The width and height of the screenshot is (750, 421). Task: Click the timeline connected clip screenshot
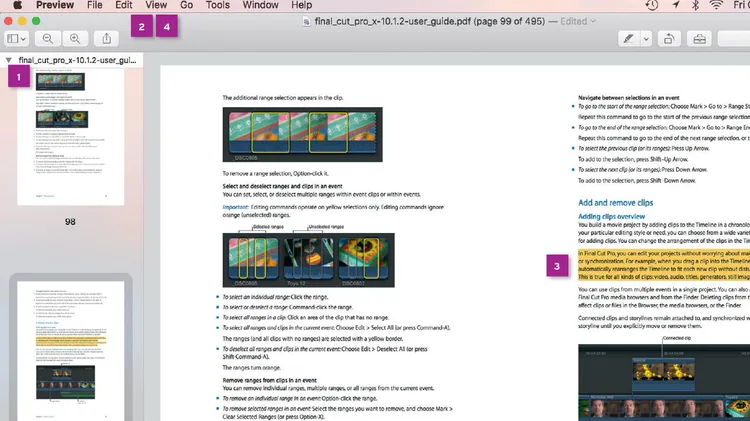pyautogui.click(x=664, y=382)
